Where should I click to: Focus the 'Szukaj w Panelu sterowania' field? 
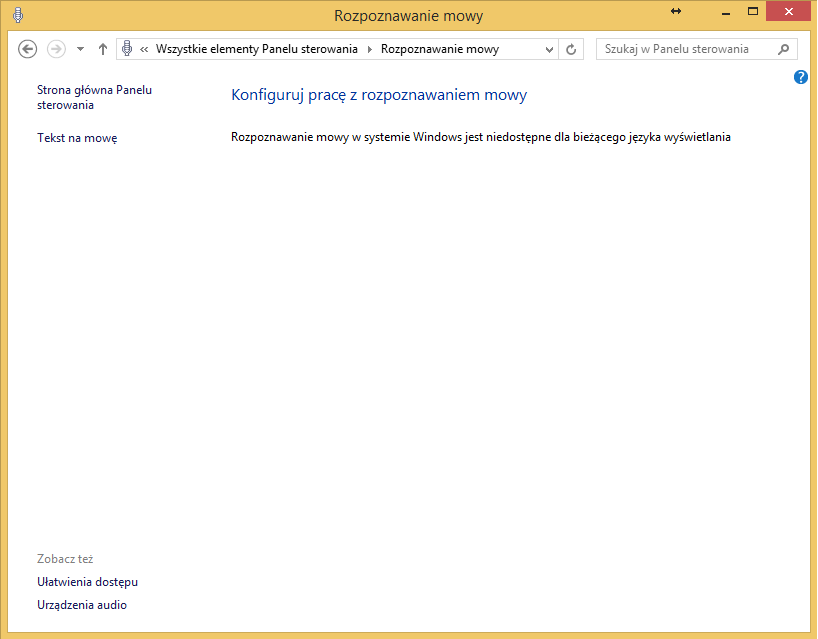696,49
